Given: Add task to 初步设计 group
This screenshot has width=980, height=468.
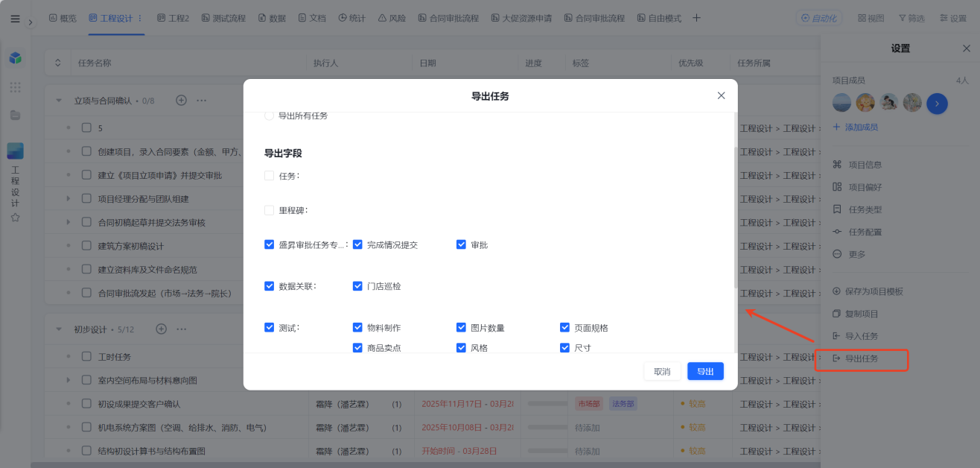Looking at the screenshot, I should [161, 329].
